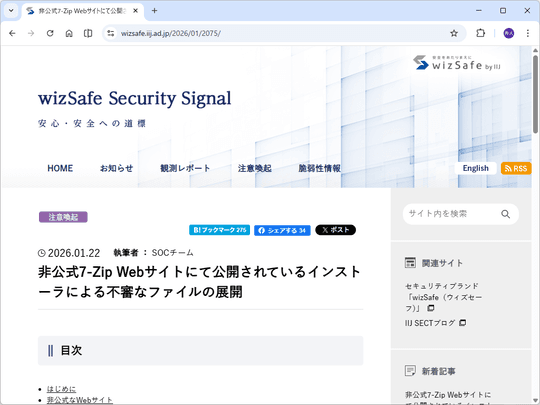Open the IIJ SECTブログ link

[436, 323]
